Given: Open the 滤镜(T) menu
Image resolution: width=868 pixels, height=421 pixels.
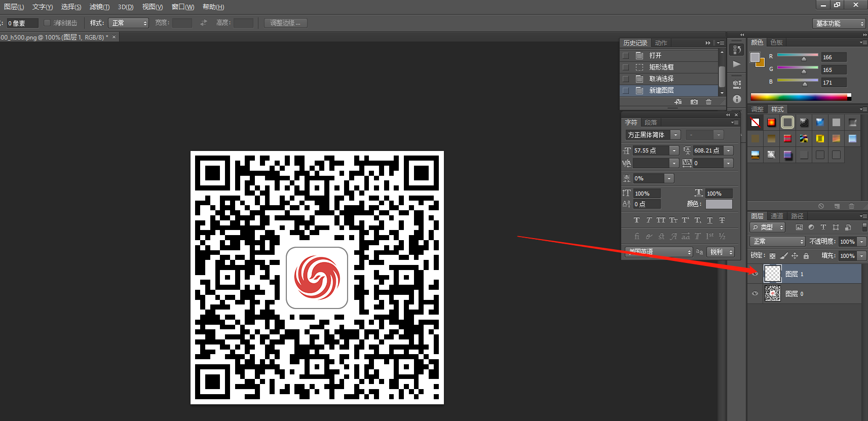Looking at the screenshot, I should pos(99,7).
